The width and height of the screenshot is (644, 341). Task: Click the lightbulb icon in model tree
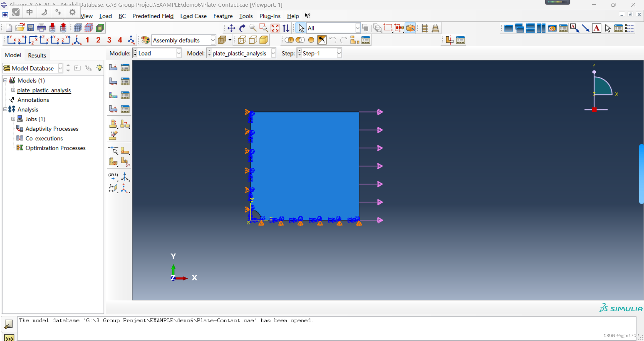[x=100, y=68]
